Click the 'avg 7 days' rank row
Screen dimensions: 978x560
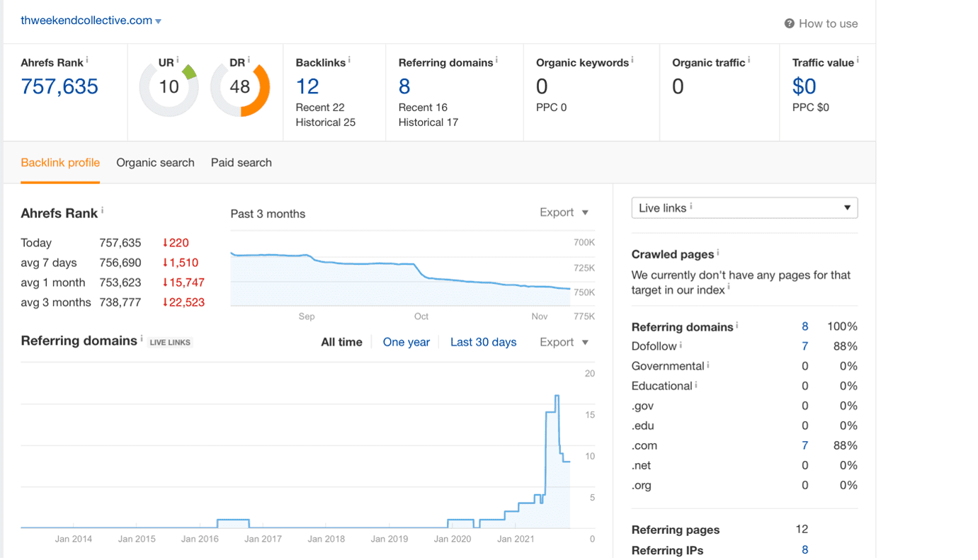click(x=113, y=263)
